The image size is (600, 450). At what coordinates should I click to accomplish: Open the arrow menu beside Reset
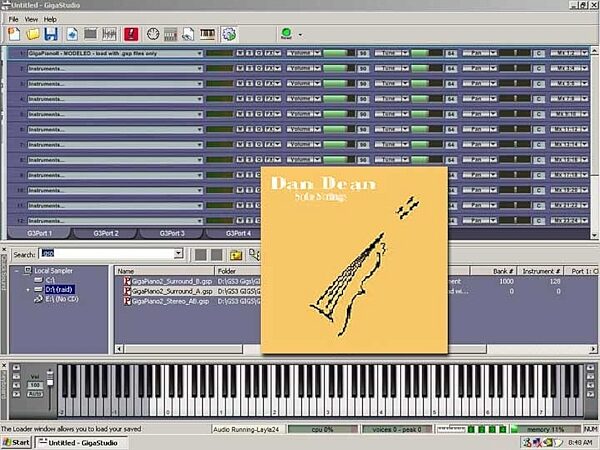tap(300, 35)
